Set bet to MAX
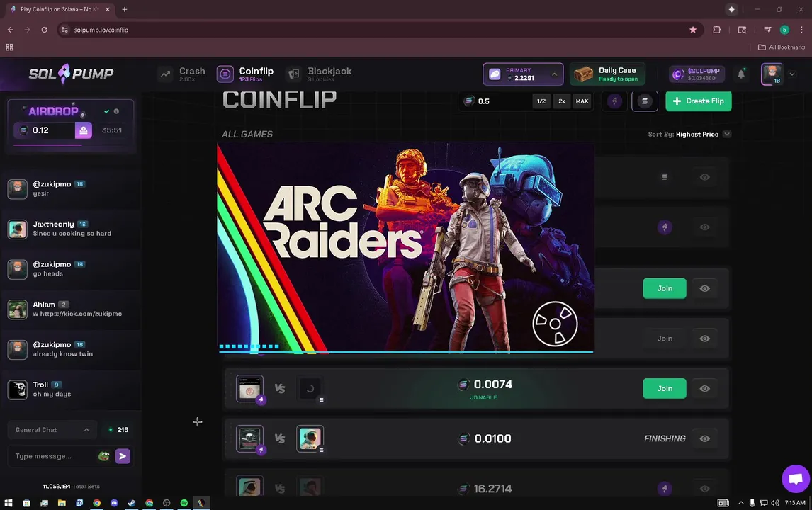The width and height of the screenshot is (812, 510). pos(582,101)
